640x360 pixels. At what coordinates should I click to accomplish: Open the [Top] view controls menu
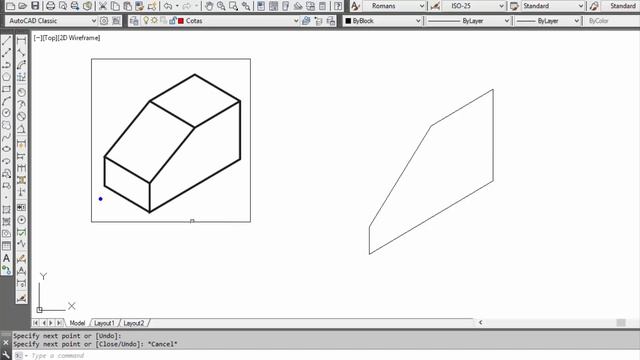50,38
